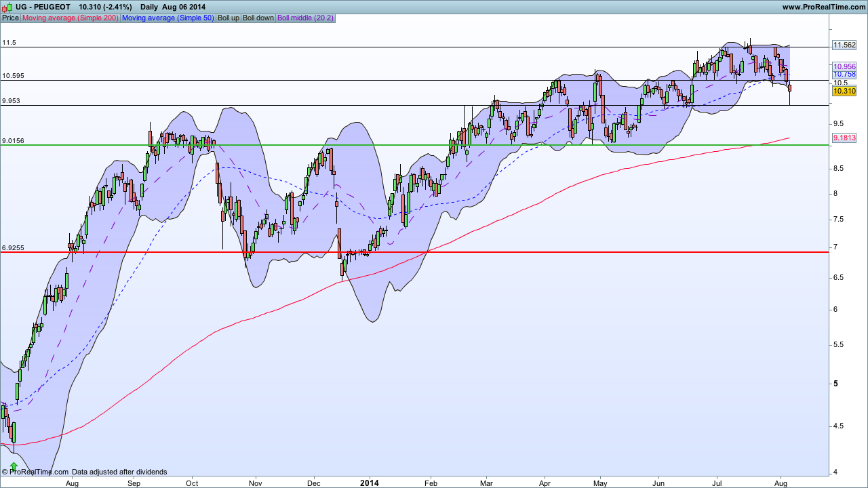Click the 11.5 horizontal line label
This screenshot has width=868, height=488.
tap(9, 43)
